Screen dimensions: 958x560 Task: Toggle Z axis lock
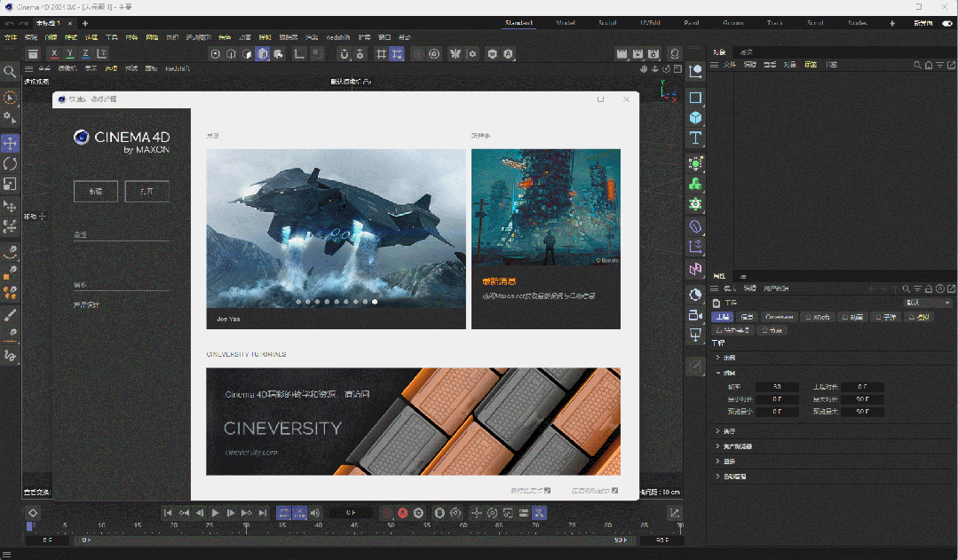[85, 54]
